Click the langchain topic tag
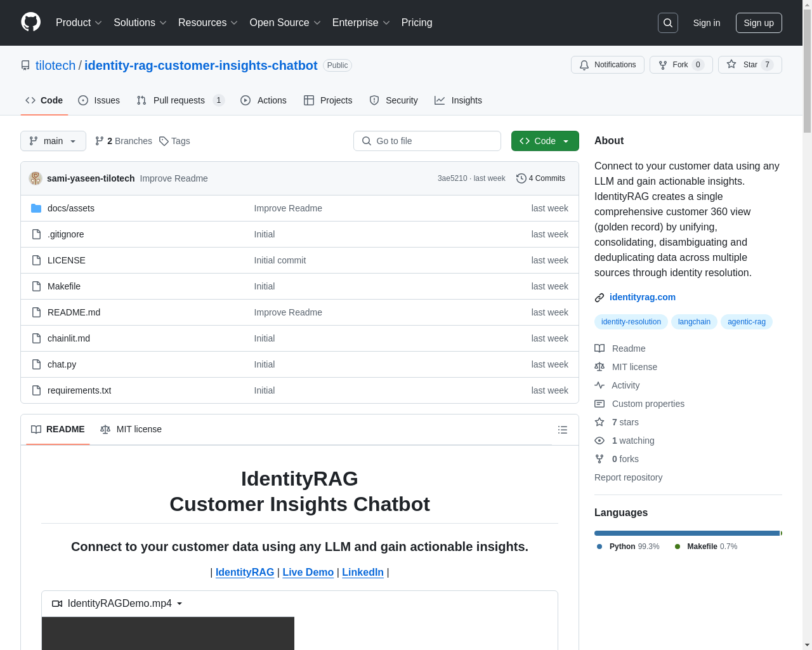 tap(694, 322)
